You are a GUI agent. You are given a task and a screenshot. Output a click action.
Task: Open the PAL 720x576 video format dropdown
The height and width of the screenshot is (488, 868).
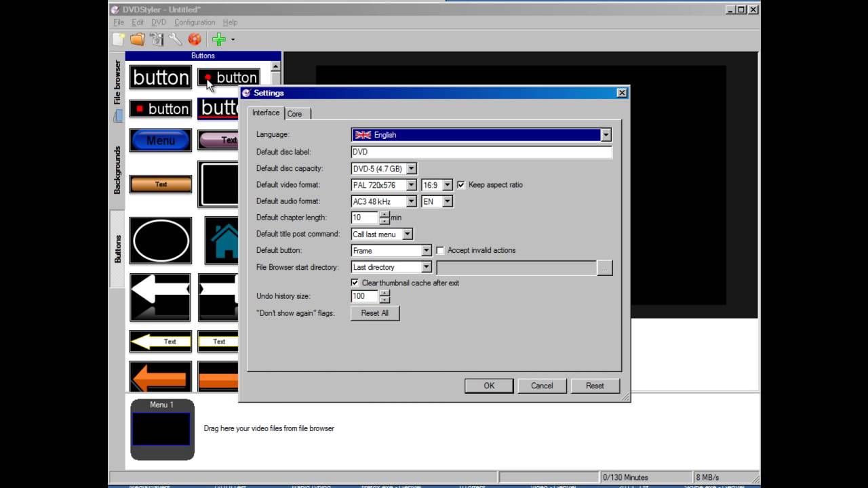point(411,184)
